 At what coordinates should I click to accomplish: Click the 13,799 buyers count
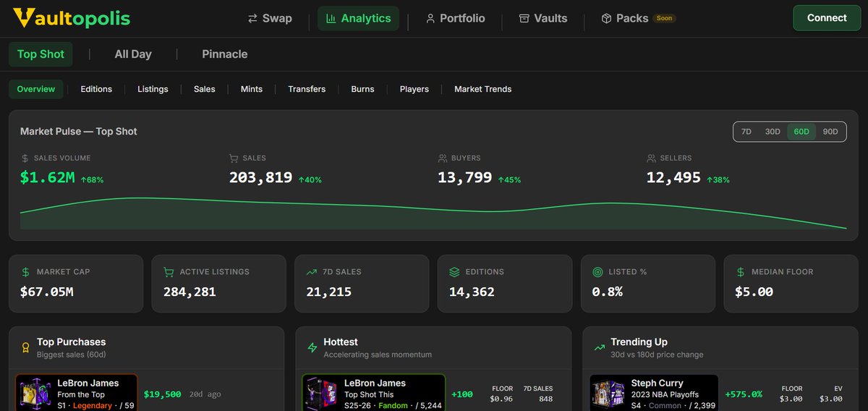coord(465,177)
